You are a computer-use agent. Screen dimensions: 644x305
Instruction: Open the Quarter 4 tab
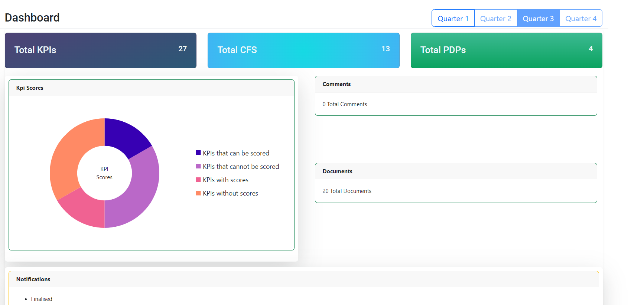581,19
